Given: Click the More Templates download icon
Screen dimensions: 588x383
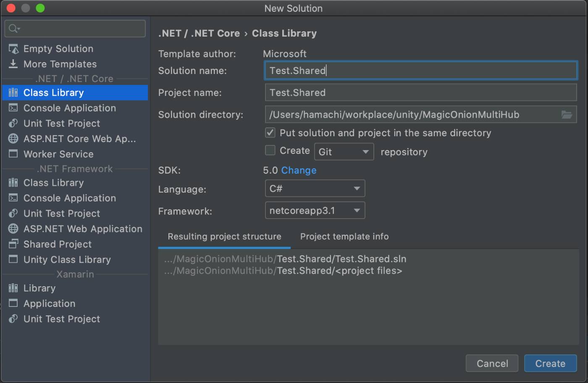Looking at the screenshot, I should pos(13,64).
